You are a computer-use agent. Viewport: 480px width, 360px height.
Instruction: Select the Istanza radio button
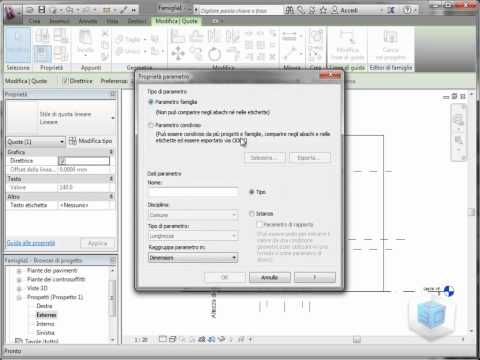[252, 214]
